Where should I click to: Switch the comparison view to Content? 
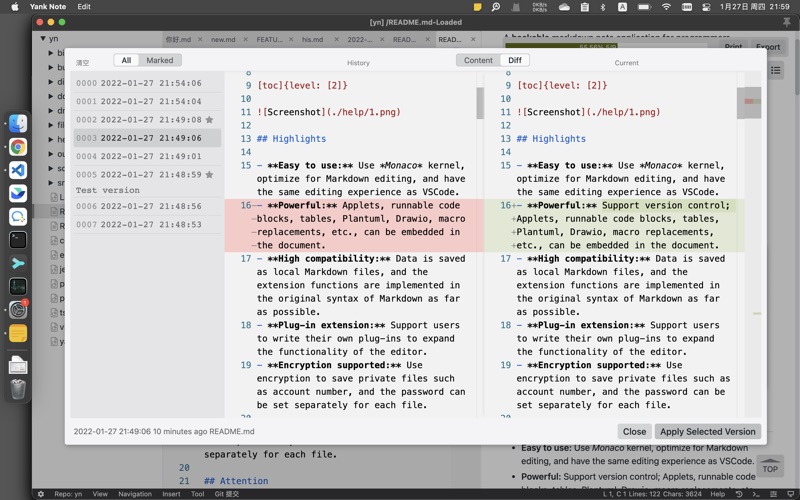pyautogui.click(x=478, y=60)
